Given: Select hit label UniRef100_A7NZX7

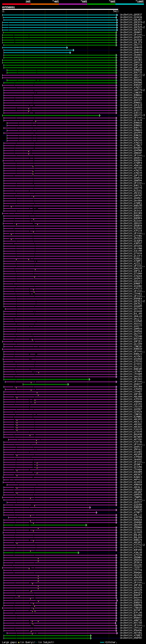Looking at the screenshot, I should point(131,88).
